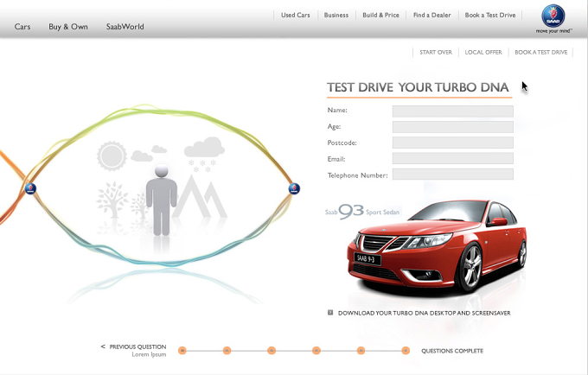Select the last orange progress dot
588x375 pixels.
pyautogui.click(x=406, y=350)
